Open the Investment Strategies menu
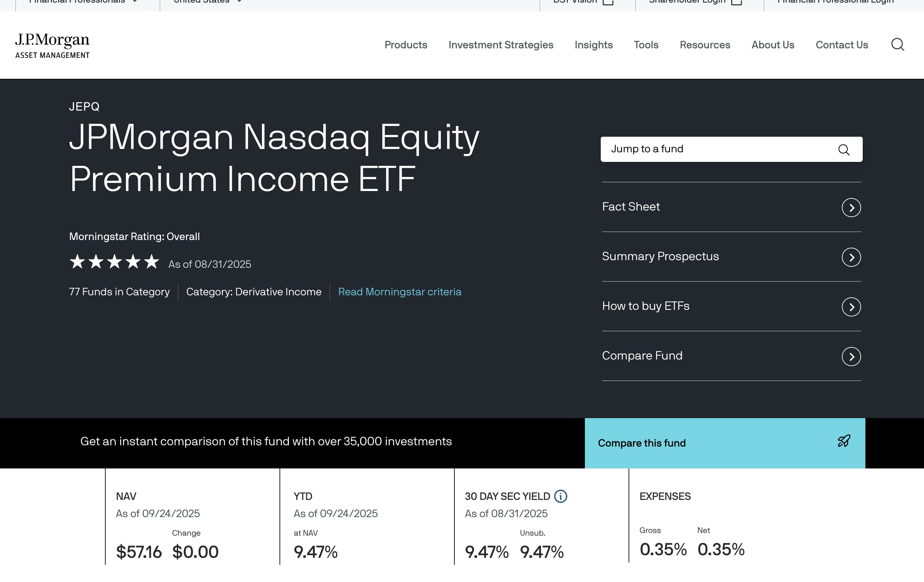924x582 pixels. pyautogui.click(x=501, y=45)
